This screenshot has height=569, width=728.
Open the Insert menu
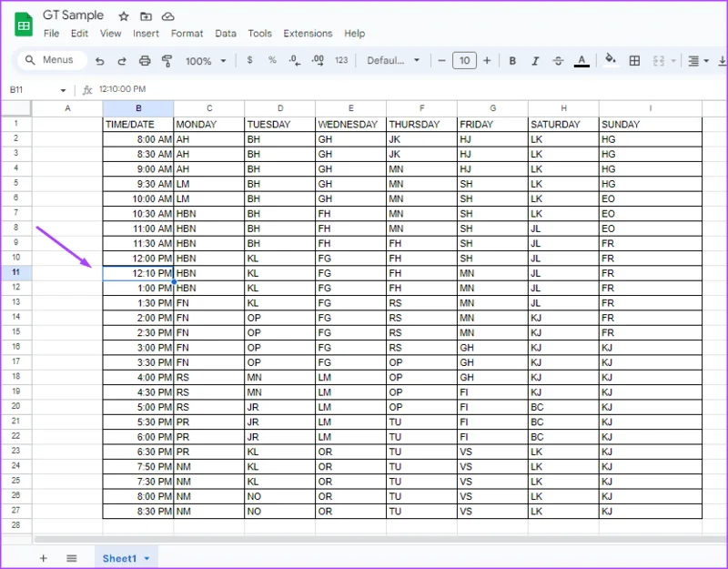[x=146, y=34]
